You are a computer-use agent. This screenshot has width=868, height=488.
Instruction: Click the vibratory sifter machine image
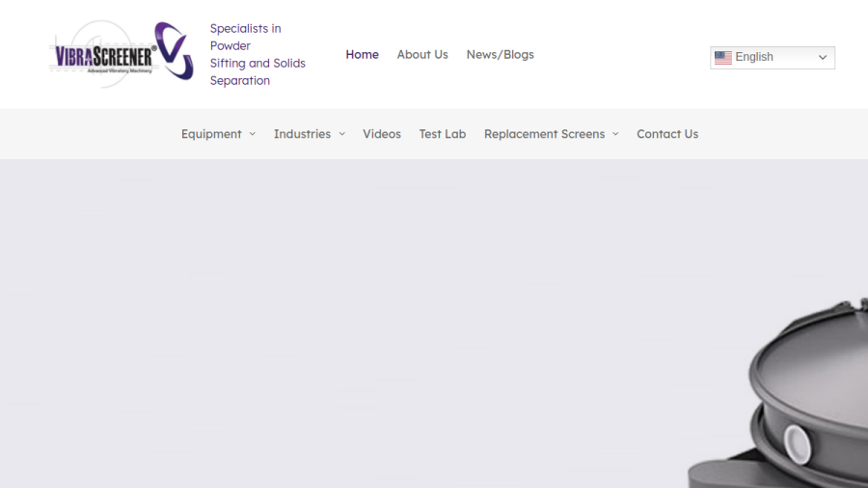pos(777,393)
